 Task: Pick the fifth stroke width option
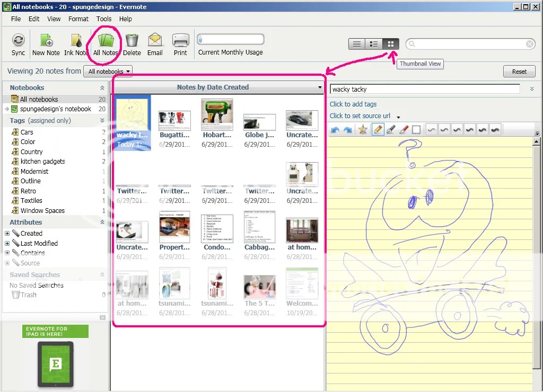point(483,130)
